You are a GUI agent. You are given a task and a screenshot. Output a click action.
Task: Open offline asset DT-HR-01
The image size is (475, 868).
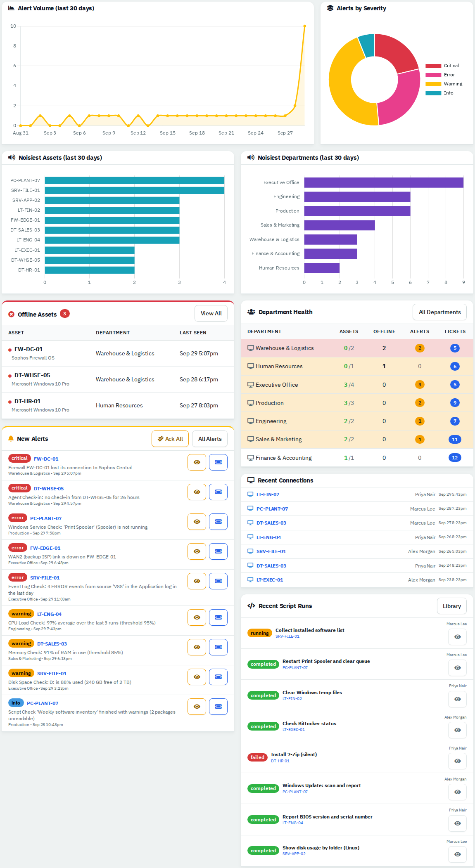[28, 401]
